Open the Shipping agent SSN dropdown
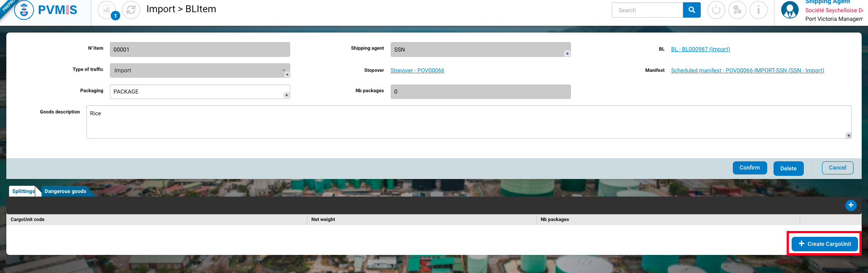The width and height of the screenshot is (868, 273). tap(480, 50)
